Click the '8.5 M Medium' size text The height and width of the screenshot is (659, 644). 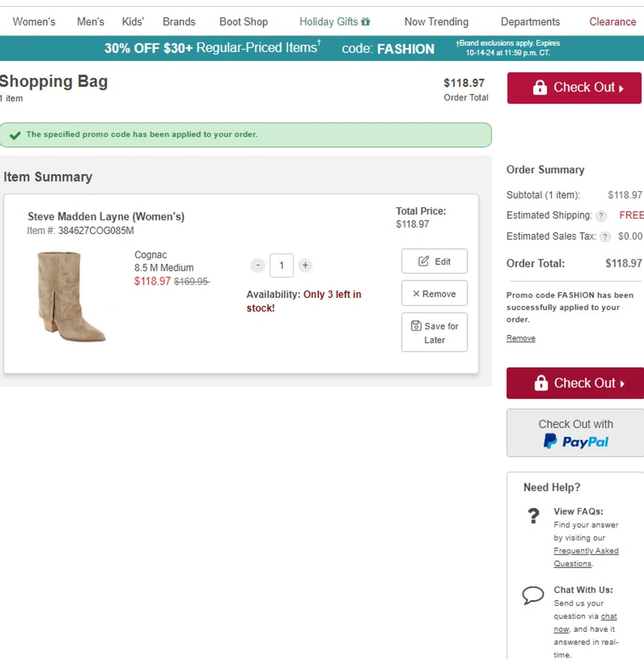tap(164, 268)
